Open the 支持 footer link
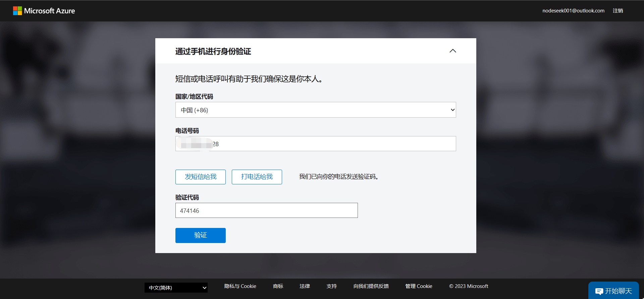 331,286
